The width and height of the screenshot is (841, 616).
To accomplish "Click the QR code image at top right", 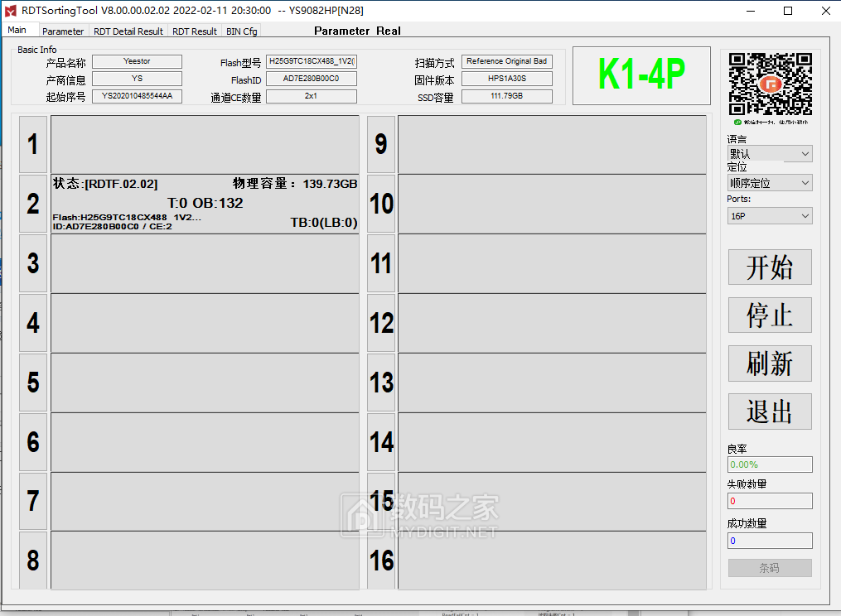I will tap(770, 84).
